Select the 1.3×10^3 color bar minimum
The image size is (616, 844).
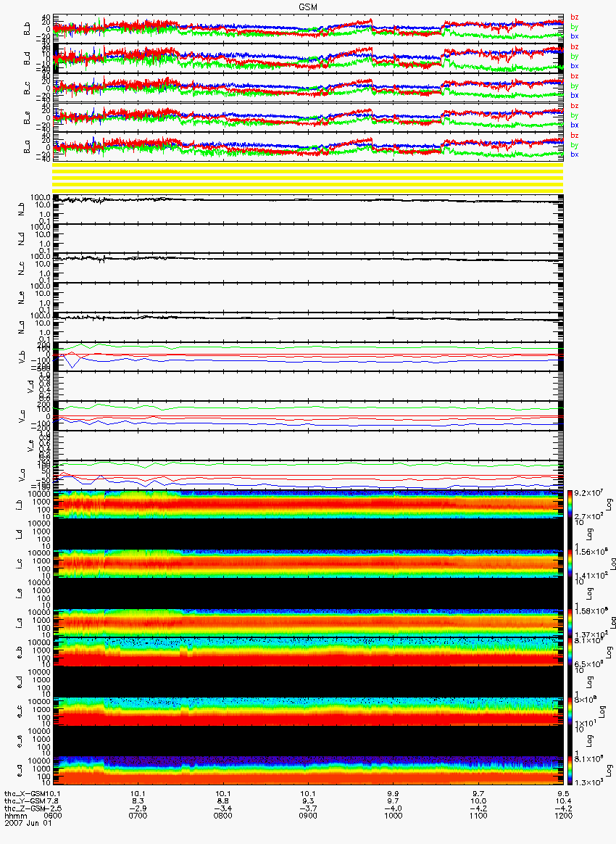588,782
